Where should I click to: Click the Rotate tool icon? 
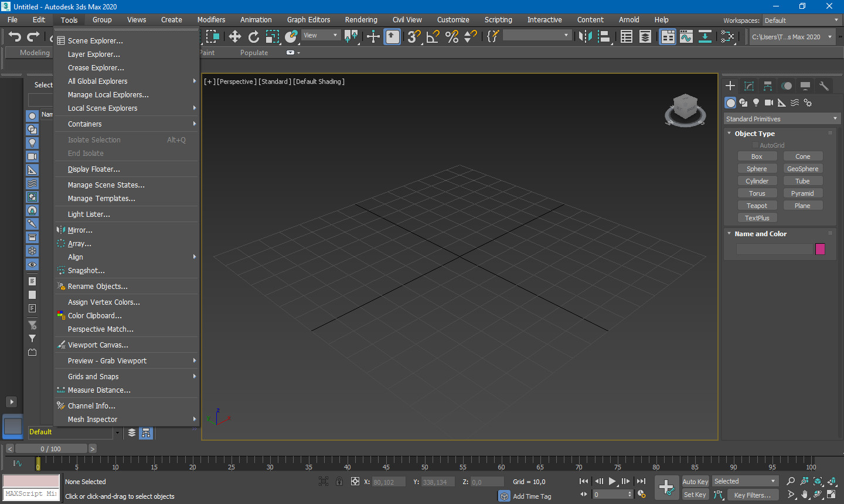[253, 37]
